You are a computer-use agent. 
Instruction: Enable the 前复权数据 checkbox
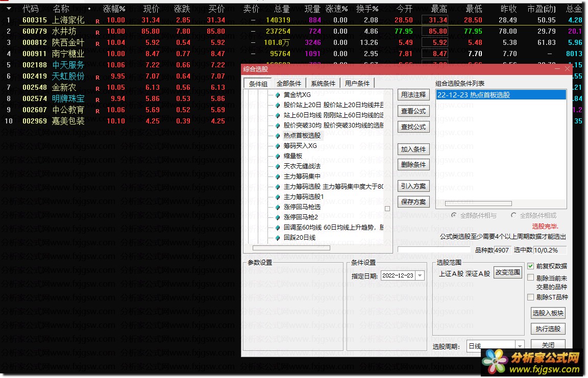[531, 266]
